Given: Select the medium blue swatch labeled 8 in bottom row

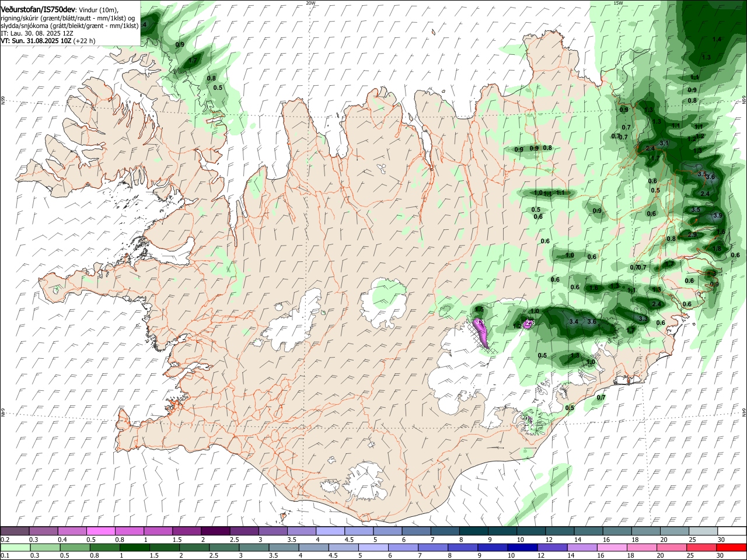Looking at the screenshot, I should pyautogui.click(x=462, y=547).
